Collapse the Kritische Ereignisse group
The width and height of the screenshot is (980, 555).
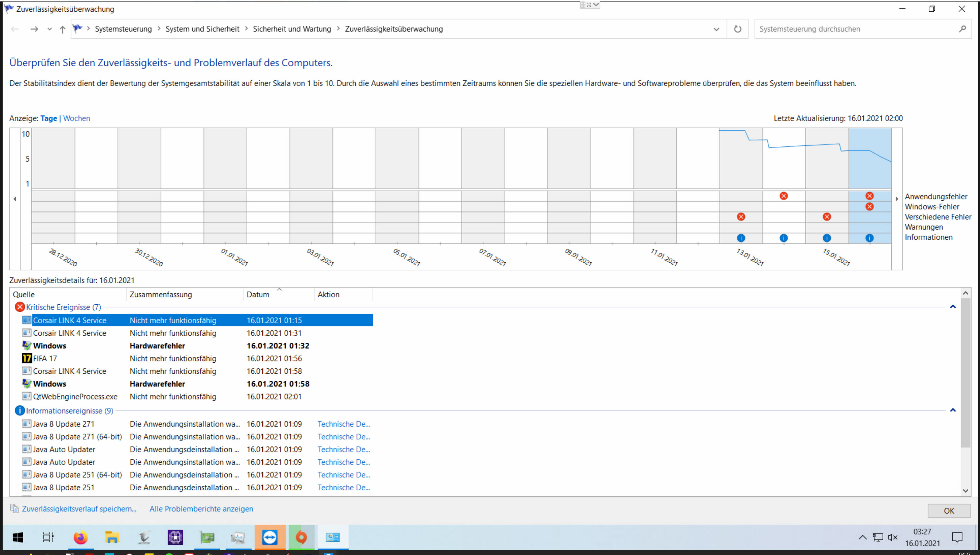coord(953,307)
